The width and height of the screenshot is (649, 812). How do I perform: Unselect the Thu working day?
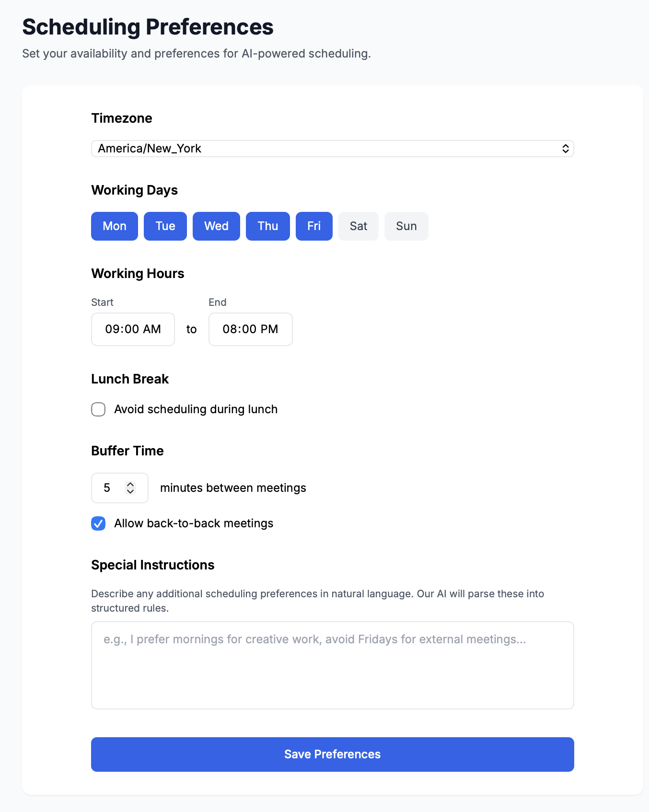(267, 226)
